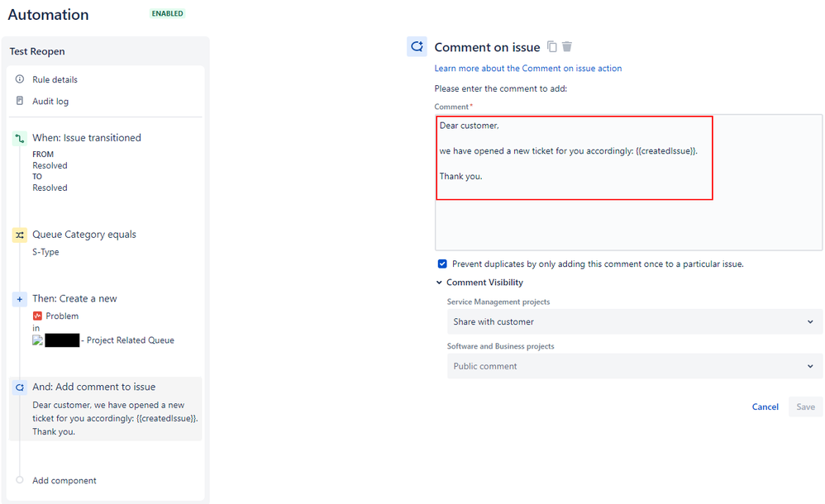Image resolution: width=825 pixels, height=504 pixels.
Task: Uncheck the Prevent duplicates checkbox
Action: [442, 264]
